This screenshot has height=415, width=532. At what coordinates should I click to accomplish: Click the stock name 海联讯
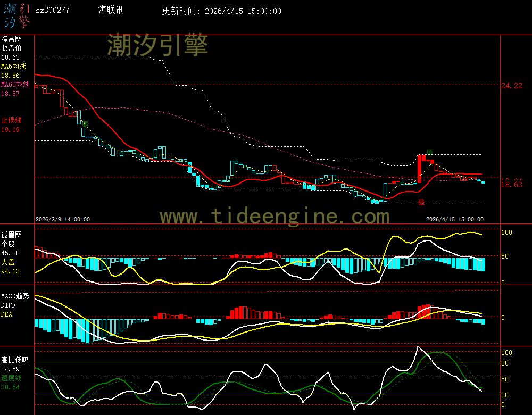110,10
